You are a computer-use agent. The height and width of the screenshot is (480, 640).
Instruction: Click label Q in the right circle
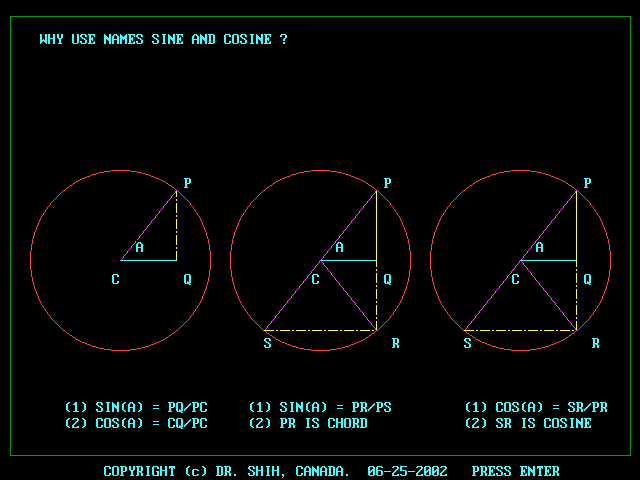[x=587, y=279]
